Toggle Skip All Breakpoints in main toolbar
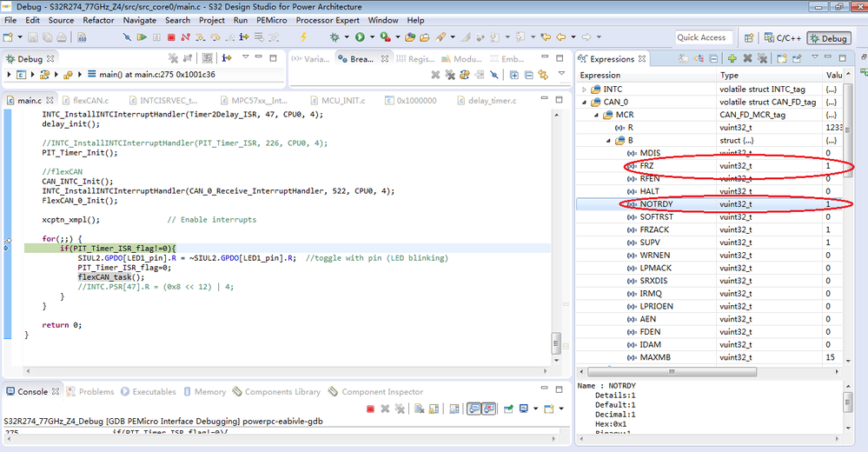Screen dimensions: 868x452 (x=127, y=37)
